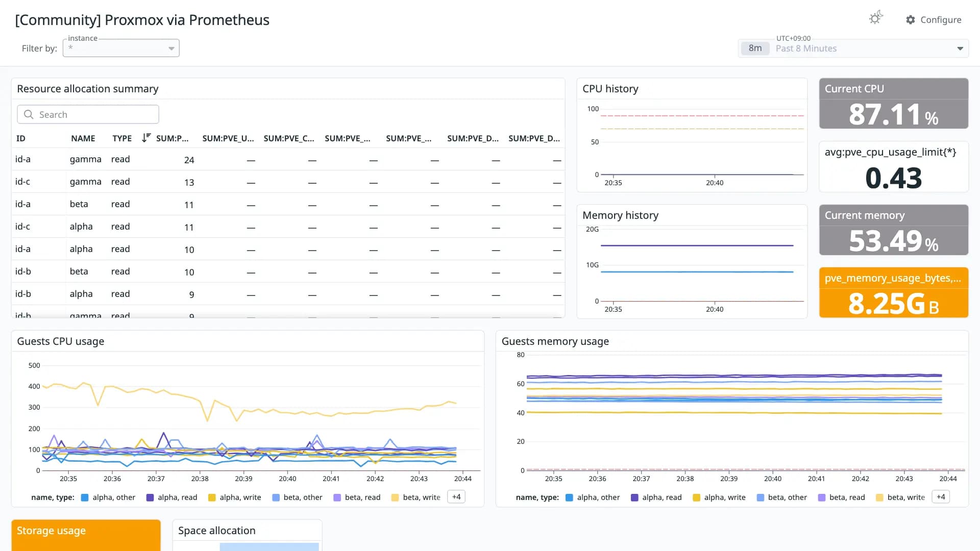Sort by the SUM:PVE_C... column header

[x=289, y=138]
